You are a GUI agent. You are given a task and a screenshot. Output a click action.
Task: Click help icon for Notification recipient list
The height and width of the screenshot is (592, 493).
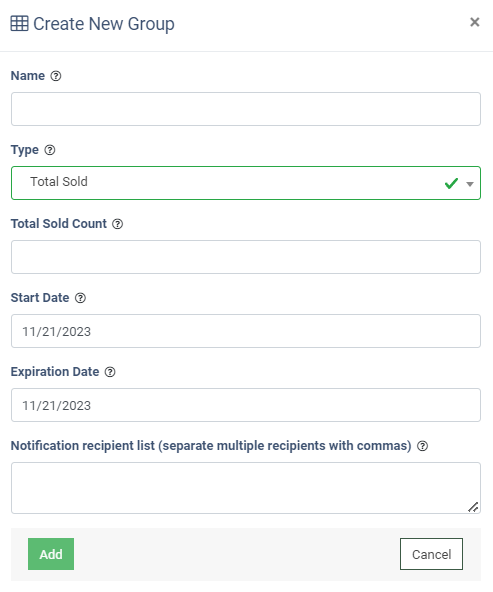(x=422, y=446)
